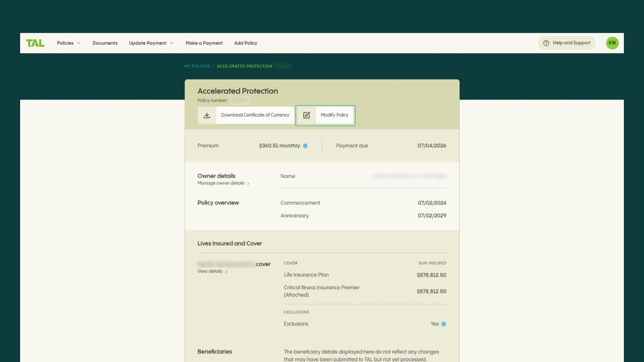Click the info icon beside monthly premium

[x=305, y=146]
